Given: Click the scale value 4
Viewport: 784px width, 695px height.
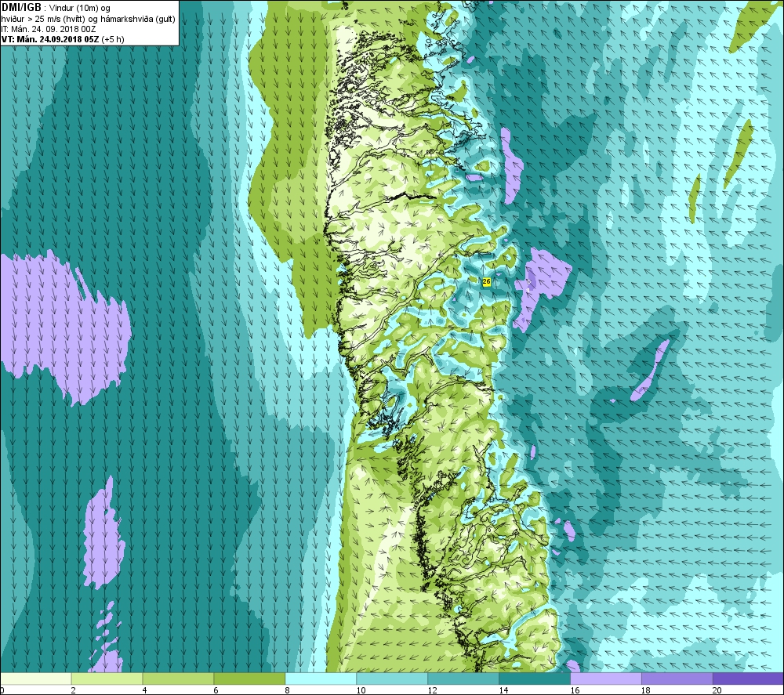Looking at the screenshot, I should [x=144, y=690].
